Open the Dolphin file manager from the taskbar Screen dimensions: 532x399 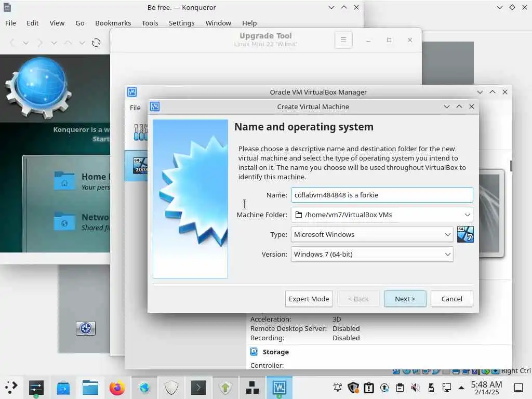90,388
